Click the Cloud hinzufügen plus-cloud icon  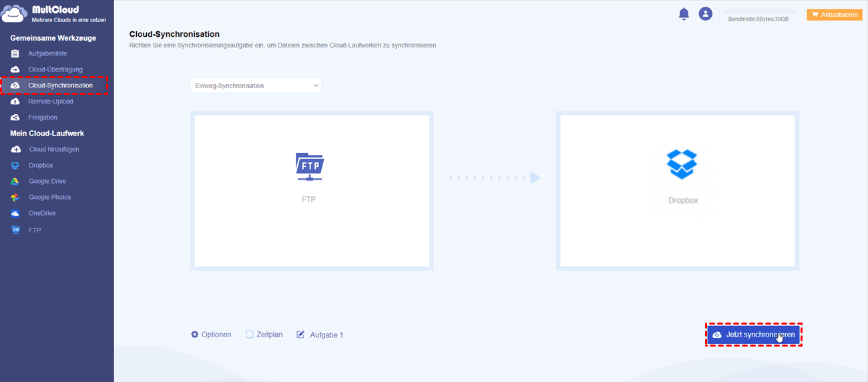15,150
